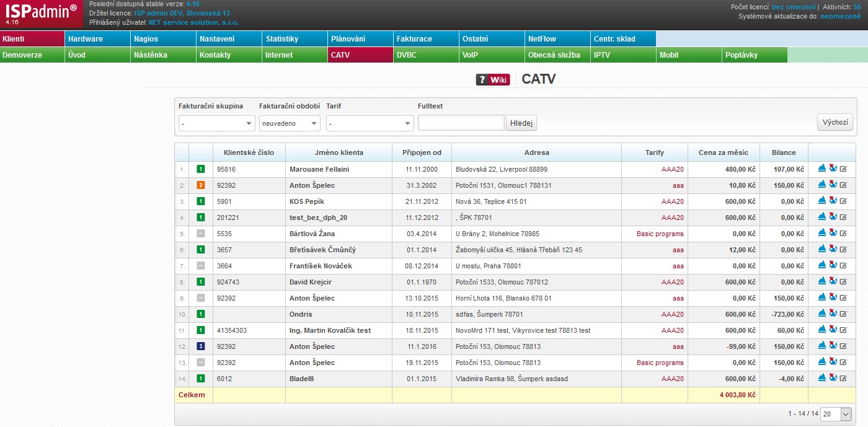Viewport: 868px width, 427px height.
Task: Click edit pencil icon in BladeIII row
Action: point(843,378)
